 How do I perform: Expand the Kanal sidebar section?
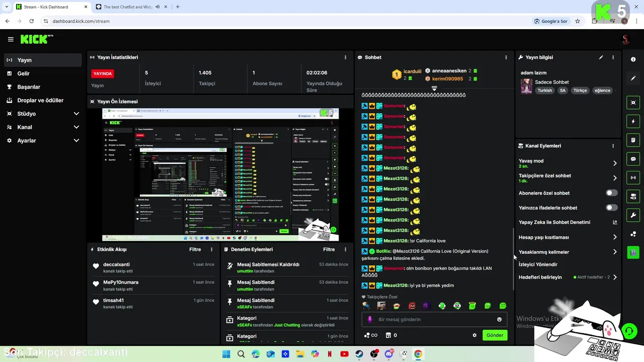pyautogui.click(x=76, y=127)
